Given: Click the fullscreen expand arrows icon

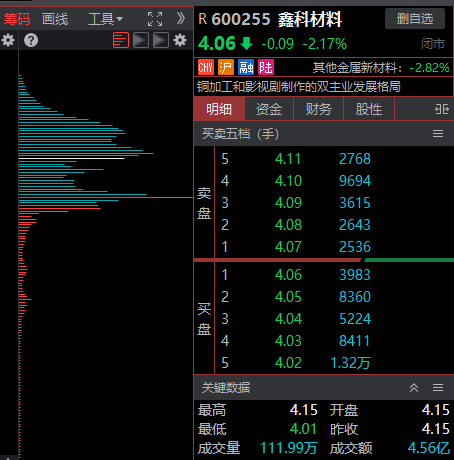Looking at the screenshot, I should point(155,19).
